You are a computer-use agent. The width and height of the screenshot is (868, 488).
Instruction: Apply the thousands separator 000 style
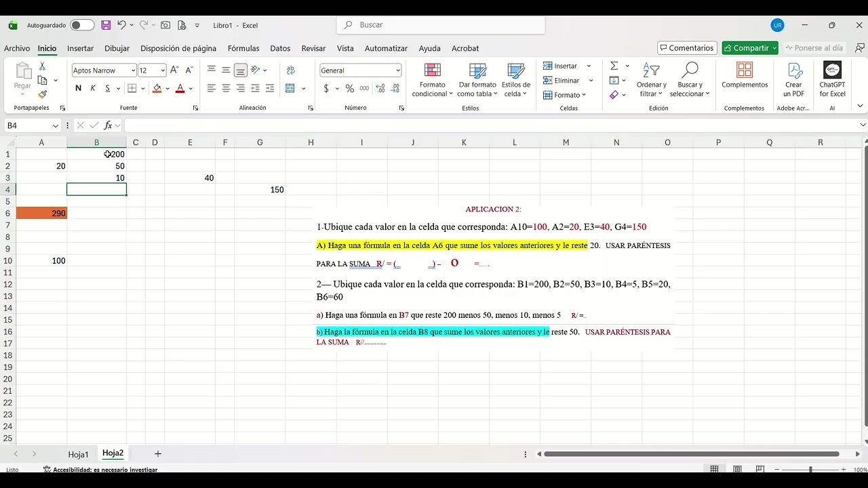[x=364, y=88]
